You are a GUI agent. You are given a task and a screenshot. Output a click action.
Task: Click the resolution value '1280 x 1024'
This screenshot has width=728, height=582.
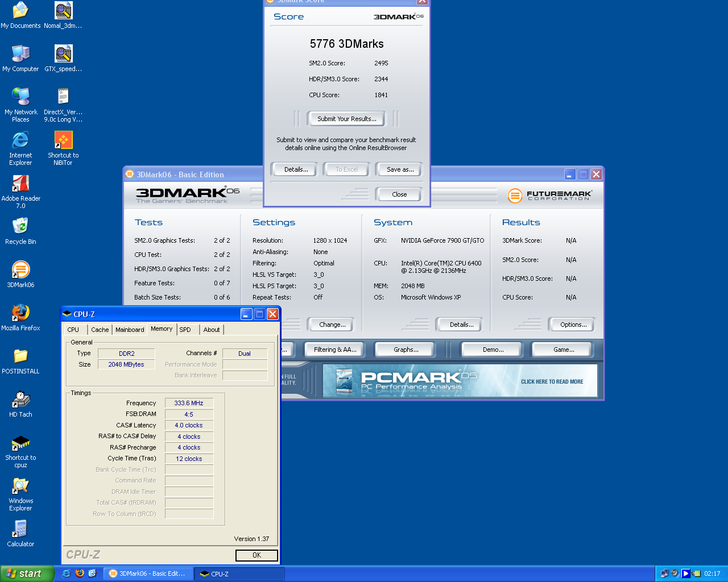tap(330, 240)
